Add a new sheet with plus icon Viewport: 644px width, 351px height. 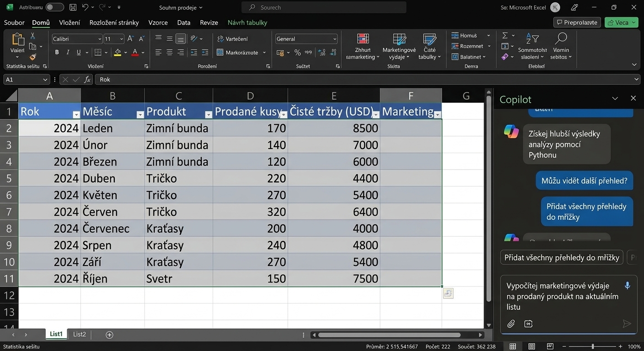point(109,335)
